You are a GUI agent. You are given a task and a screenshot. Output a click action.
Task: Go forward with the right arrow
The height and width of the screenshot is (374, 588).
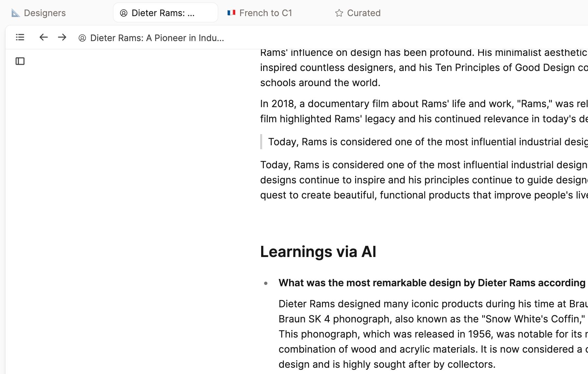click(x=62, y=37)
